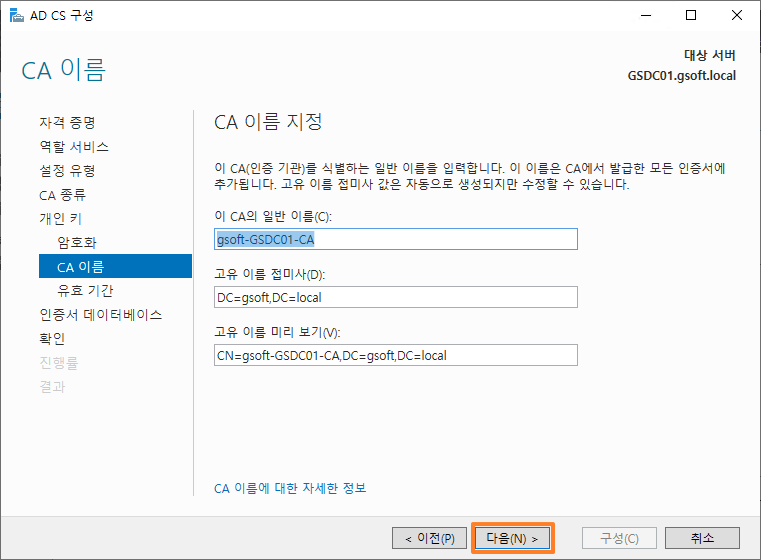Close the AD CS 구성 window

pos(736,16)
